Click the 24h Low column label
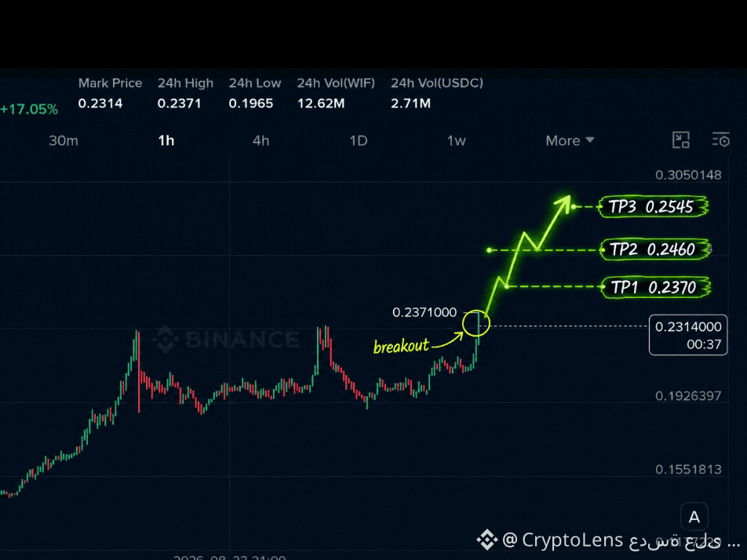747x560 pixels. (255, 83)
